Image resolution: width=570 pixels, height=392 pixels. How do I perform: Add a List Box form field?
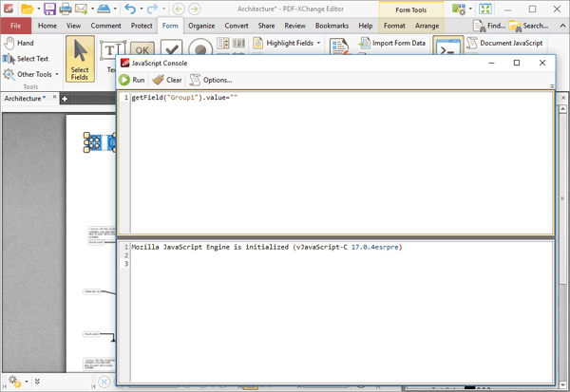tap(223, 44)
